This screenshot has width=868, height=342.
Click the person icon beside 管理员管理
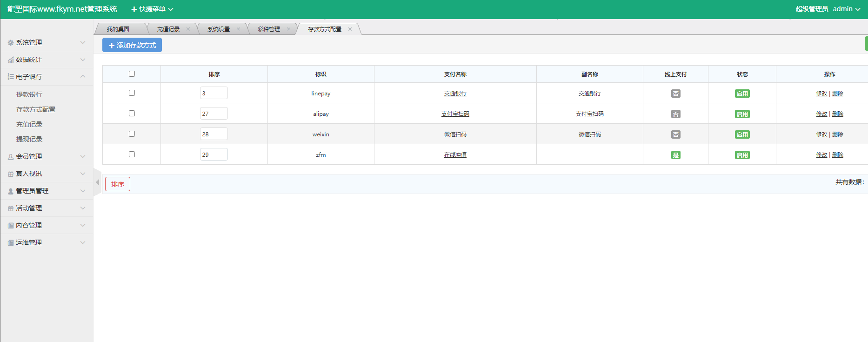click(11, 191)
